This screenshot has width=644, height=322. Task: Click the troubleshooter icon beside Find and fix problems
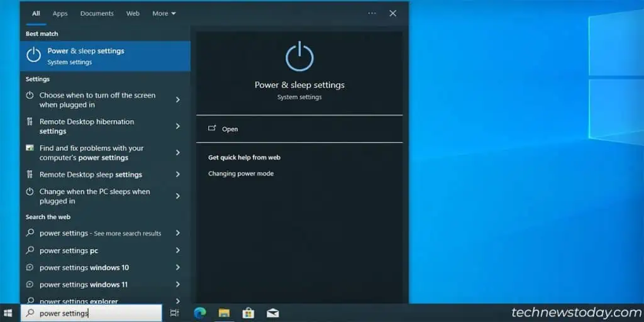click(x=30, y=148)
